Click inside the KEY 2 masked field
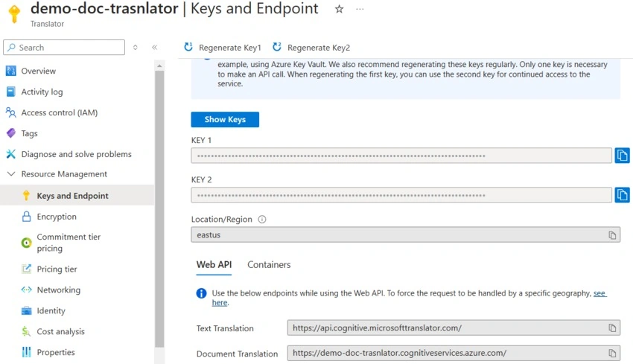The image size is (633, 364). point(401,195)
